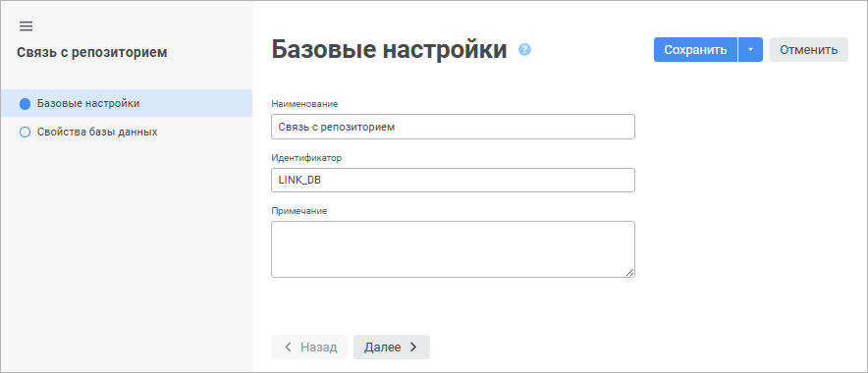Click the sidebar title Связь с репозиторием
This screenshot has height=373, width=868.
[x=92, y=53]
